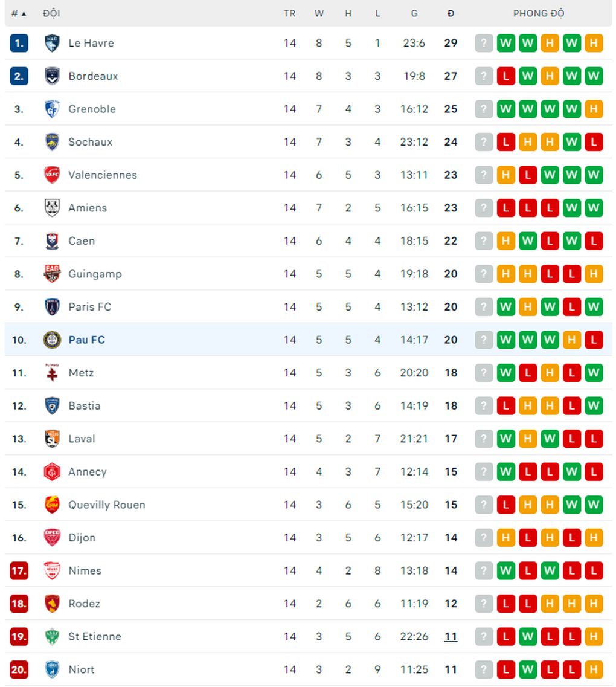Click the Grenoble club badge
This screenshot has height=687, width=616.
click(x=52, y=109)
